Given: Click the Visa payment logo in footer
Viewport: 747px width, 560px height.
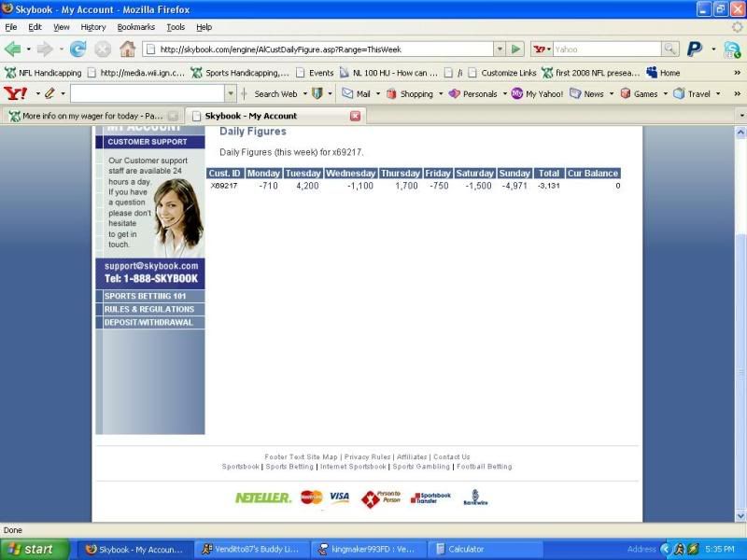Looking at the screenshot, I should 339,497.
